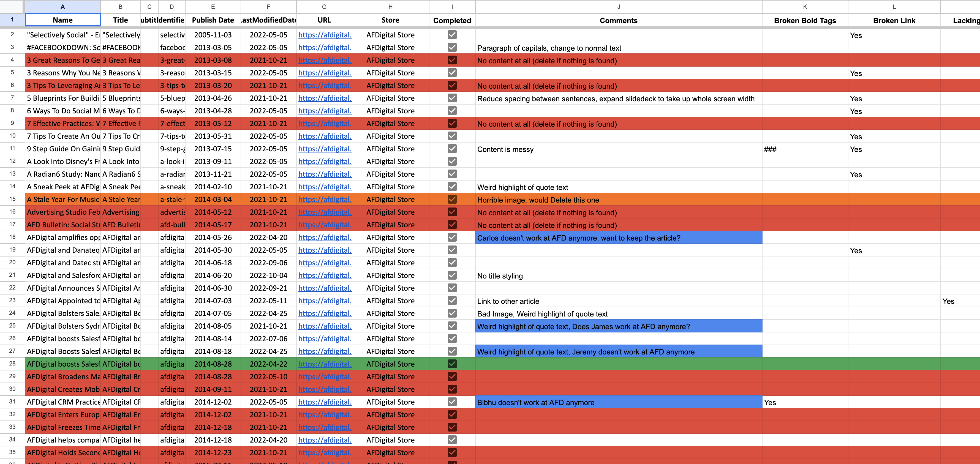Image resolution: width=980 pixels, height=464 pixels.
Task: Select publish date 2005-11-03
Action: tap(213, 35)
